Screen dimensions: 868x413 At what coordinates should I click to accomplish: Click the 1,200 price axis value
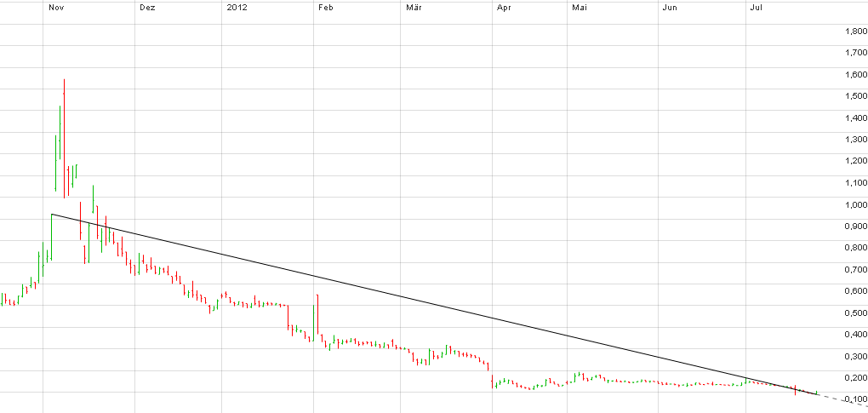[x=856, y=161]
